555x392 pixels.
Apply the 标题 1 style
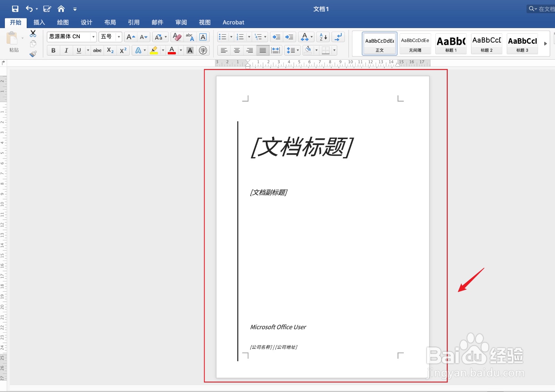[451, 43]
